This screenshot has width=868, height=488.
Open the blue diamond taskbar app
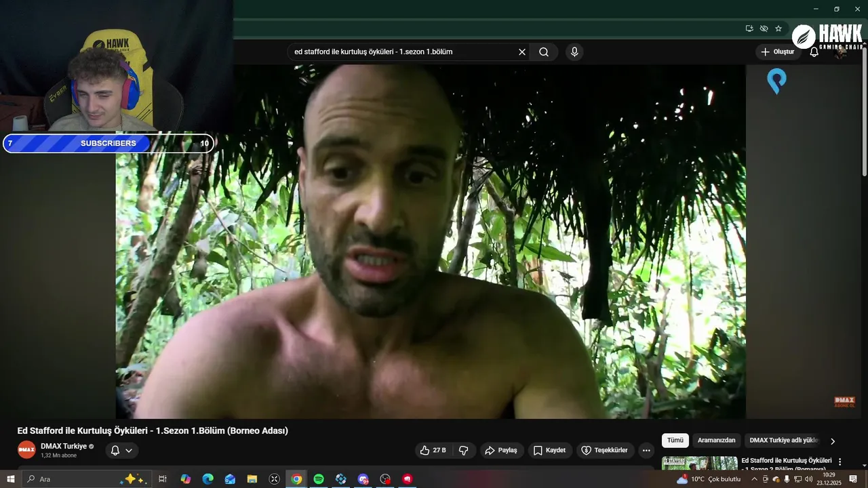pos(341,479)
